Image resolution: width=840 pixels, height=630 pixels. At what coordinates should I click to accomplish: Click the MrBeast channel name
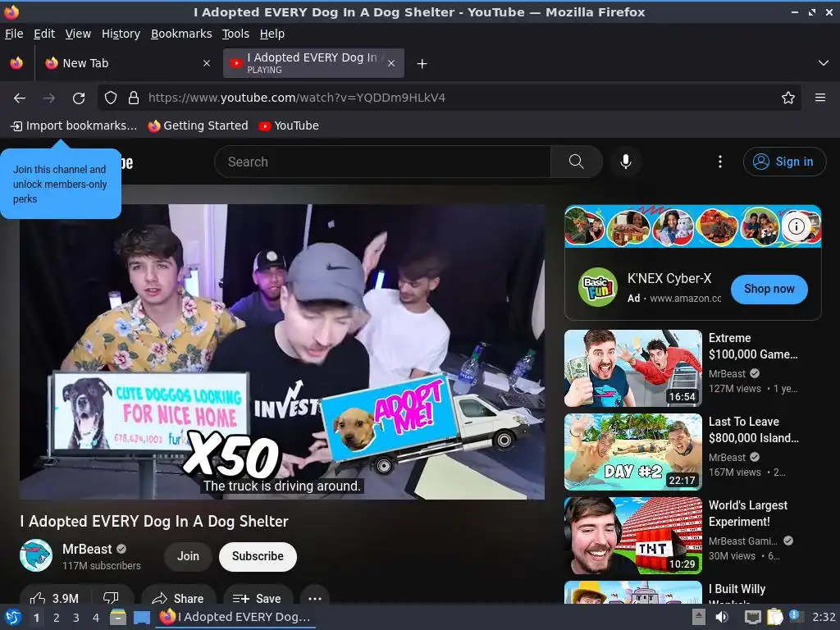87,549
